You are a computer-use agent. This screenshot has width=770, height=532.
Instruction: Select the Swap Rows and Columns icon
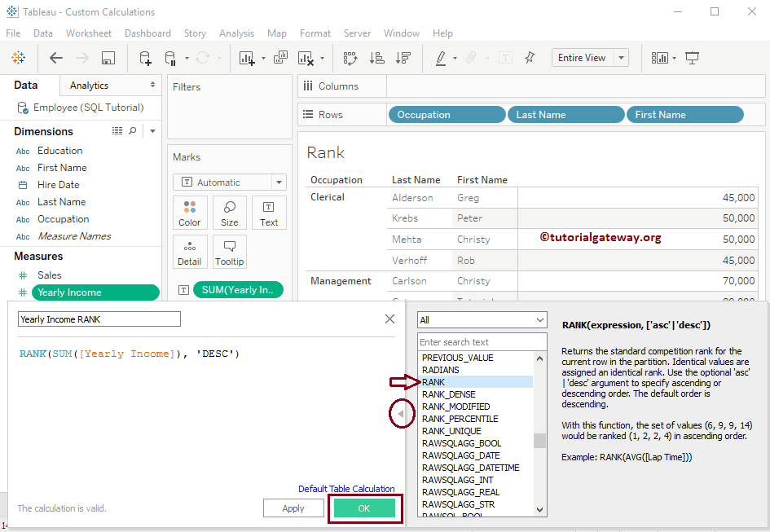click(x=350, y=58)
